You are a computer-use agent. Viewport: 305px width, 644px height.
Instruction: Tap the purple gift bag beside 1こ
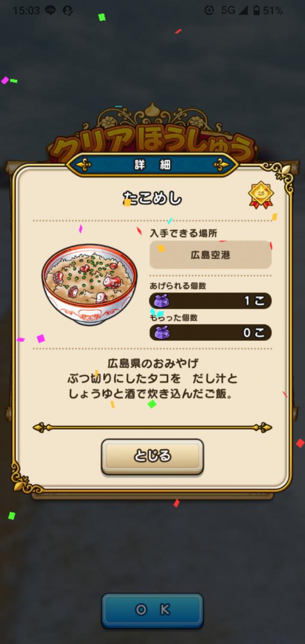pos(162,301)
